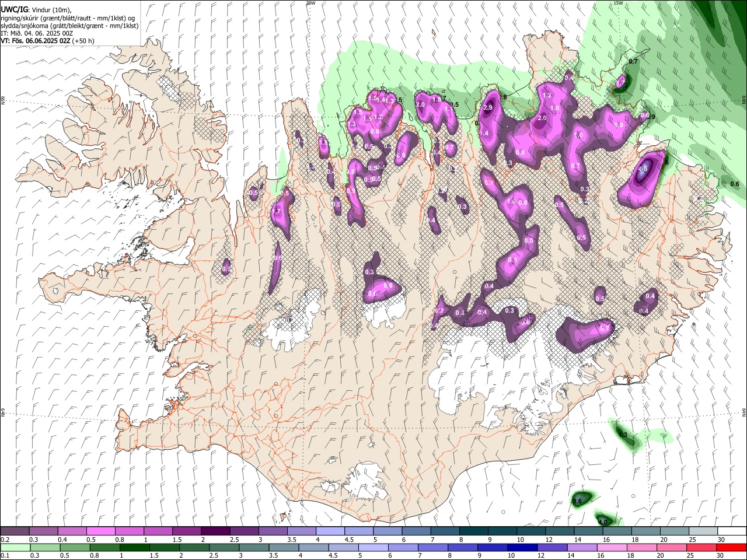Click the 4.0 rain value at bottom edge
This screenshot has height=560, width=747.
tap(603, 521)
